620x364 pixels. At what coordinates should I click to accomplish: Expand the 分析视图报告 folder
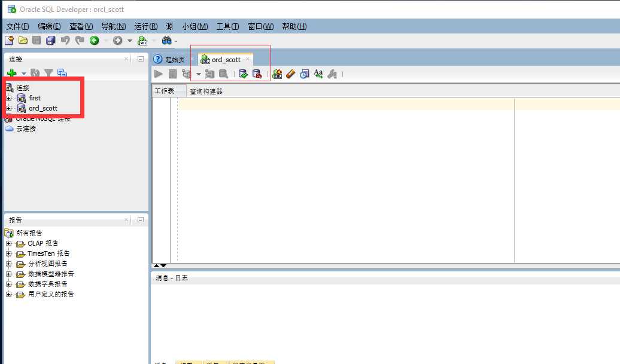pyautogui.click(x=9, y=264)
